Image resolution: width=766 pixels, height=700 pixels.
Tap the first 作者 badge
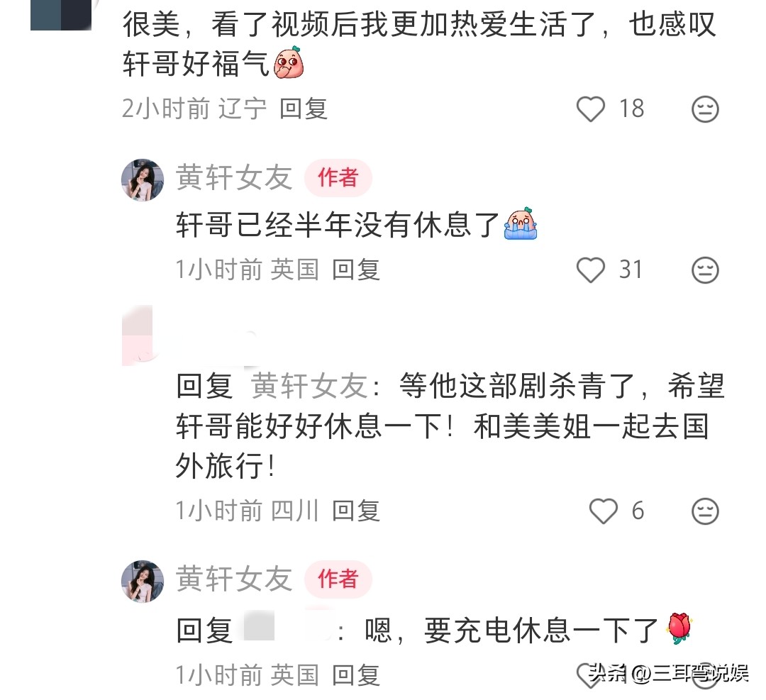coord(338,177)
